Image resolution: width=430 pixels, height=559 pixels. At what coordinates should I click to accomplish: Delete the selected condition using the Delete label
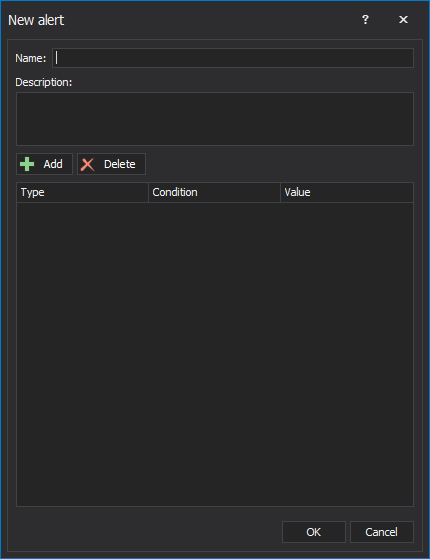point(119,164)
